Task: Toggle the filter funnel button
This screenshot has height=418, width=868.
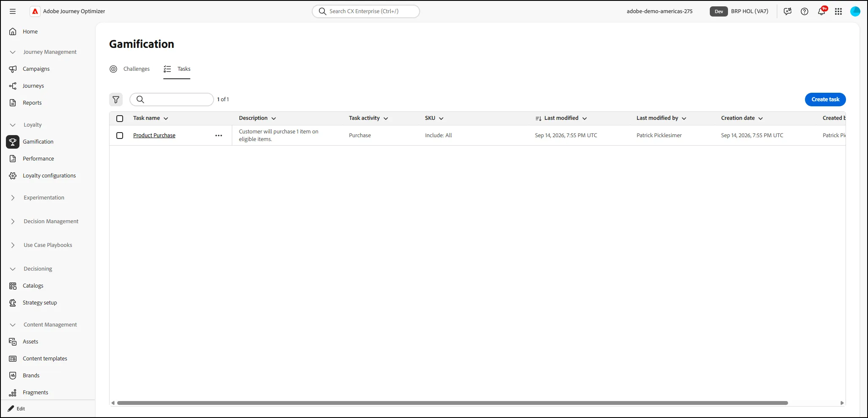Action: (116, 100)
